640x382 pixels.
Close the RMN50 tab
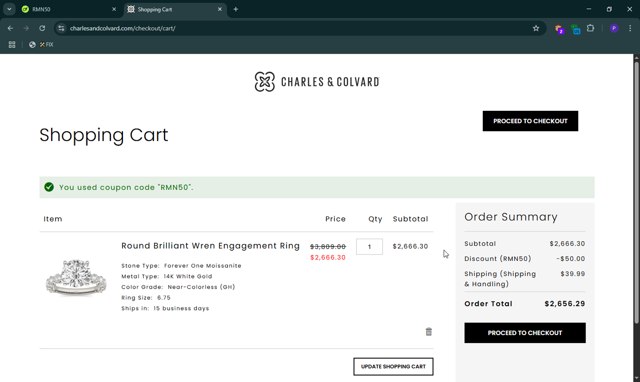click(114, 9)
